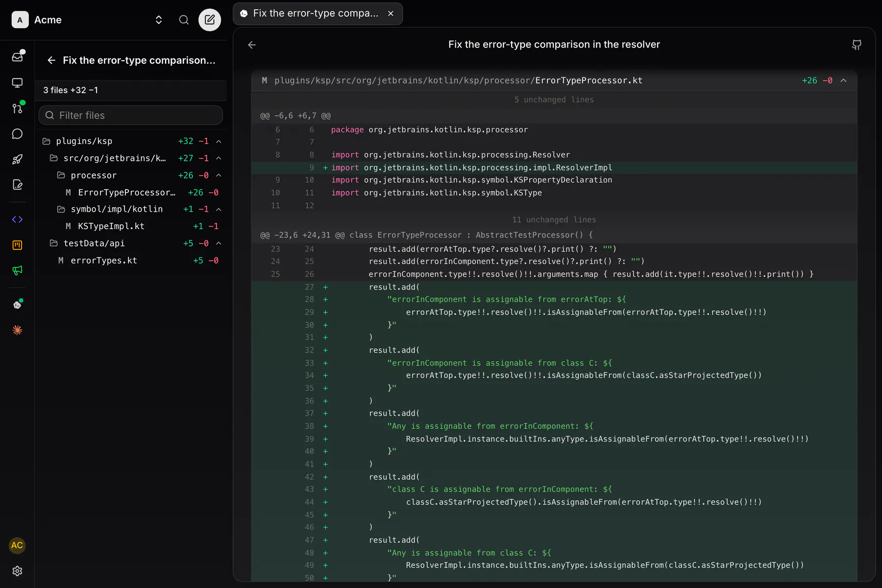This screenshot has width=882, height=588.
Task: Click the 3 files +32 -1 summary
Action: pyautogui.click(x=71, y=90)
